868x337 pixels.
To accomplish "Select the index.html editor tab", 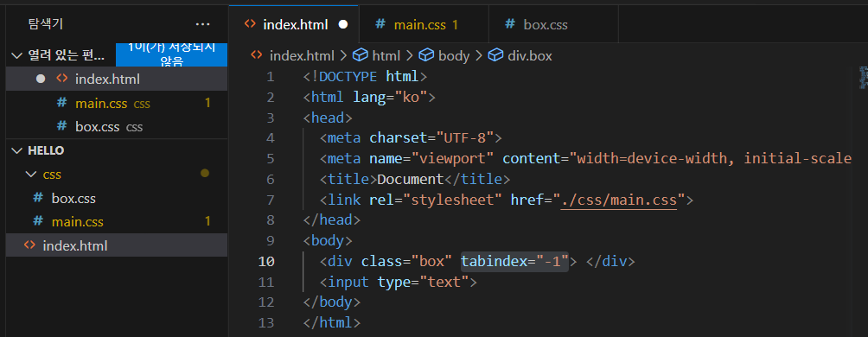I will (293, 25).
